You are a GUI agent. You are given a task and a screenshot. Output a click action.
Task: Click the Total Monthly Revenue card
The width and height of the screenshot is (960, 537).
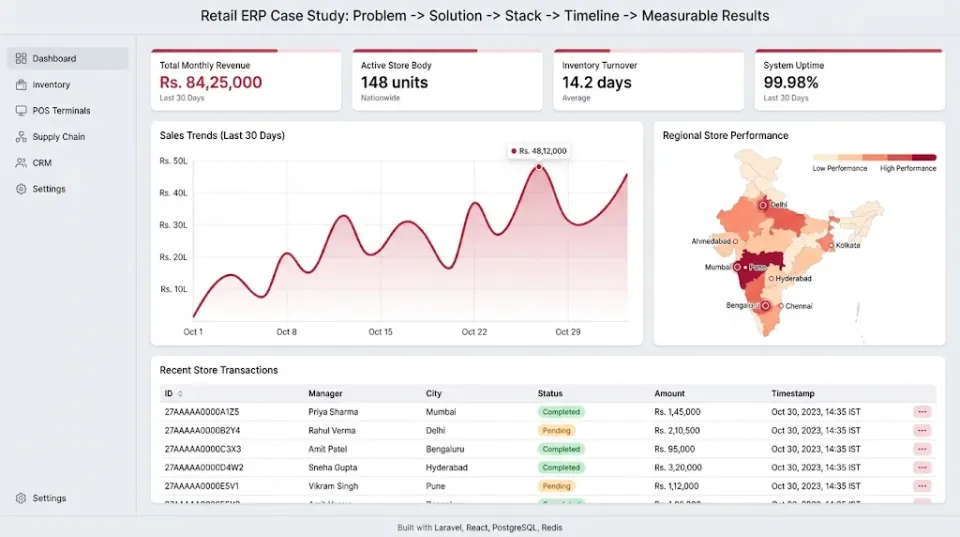pyautogui.click(x=246, y=80)
